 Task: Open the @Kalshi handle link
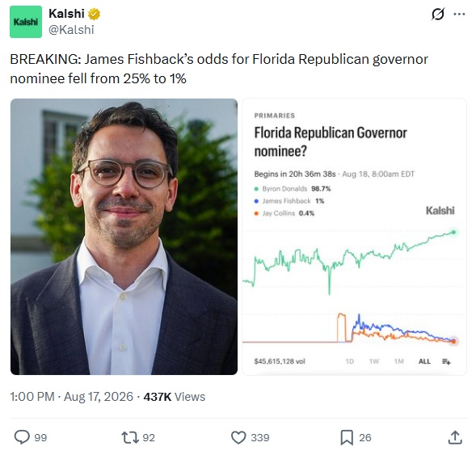[x=71, y=30]
